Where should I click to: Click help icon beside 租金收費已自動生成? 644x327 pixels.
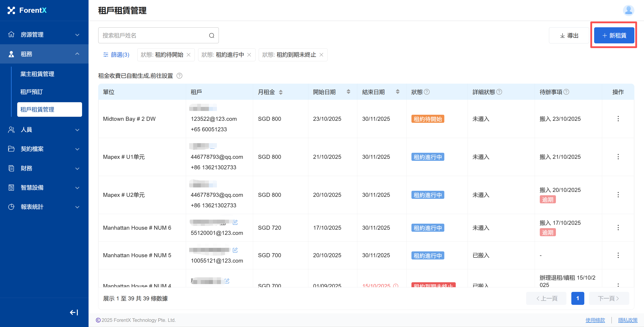pyautogui.click(x=179, y=76)
